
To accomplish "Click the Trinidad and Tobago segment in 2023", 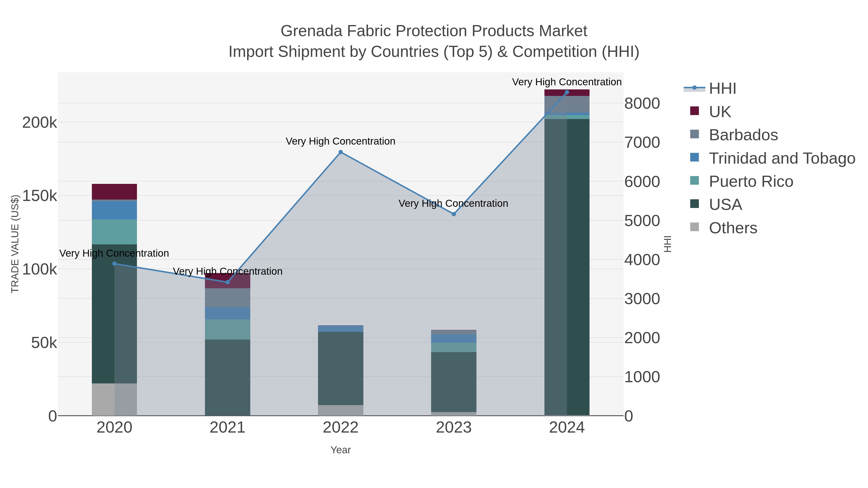I will click(x=454, y=339).
